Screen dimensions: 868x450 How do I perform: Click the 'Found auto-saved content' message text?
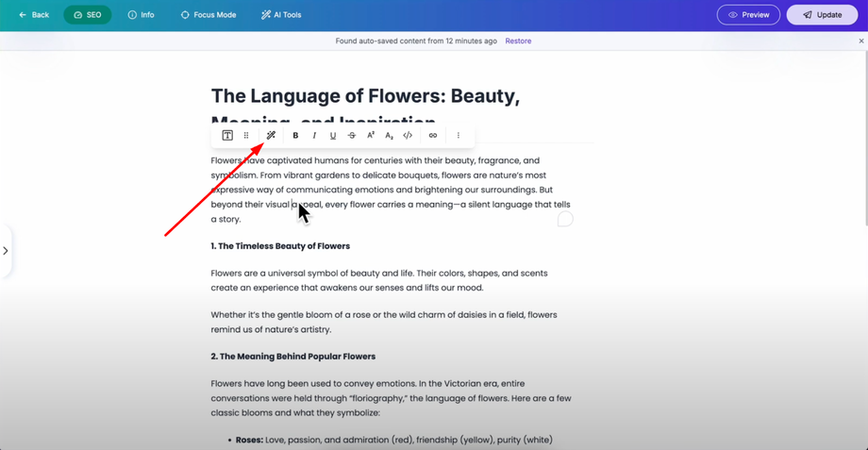point(416,41)
